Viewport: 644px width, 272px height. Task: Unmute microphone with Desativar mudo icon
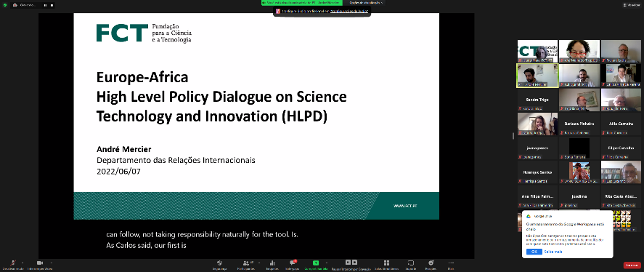[13, 263]
